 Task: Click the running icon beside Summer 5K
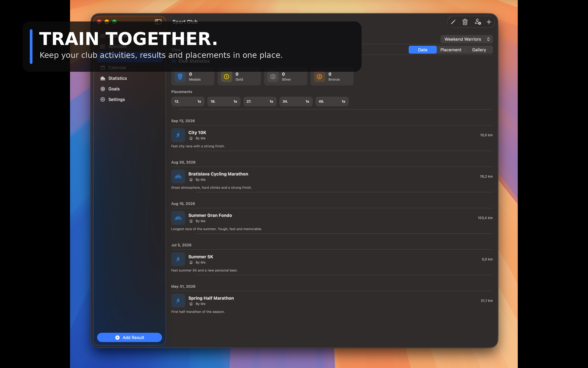(x=178, y=259)
